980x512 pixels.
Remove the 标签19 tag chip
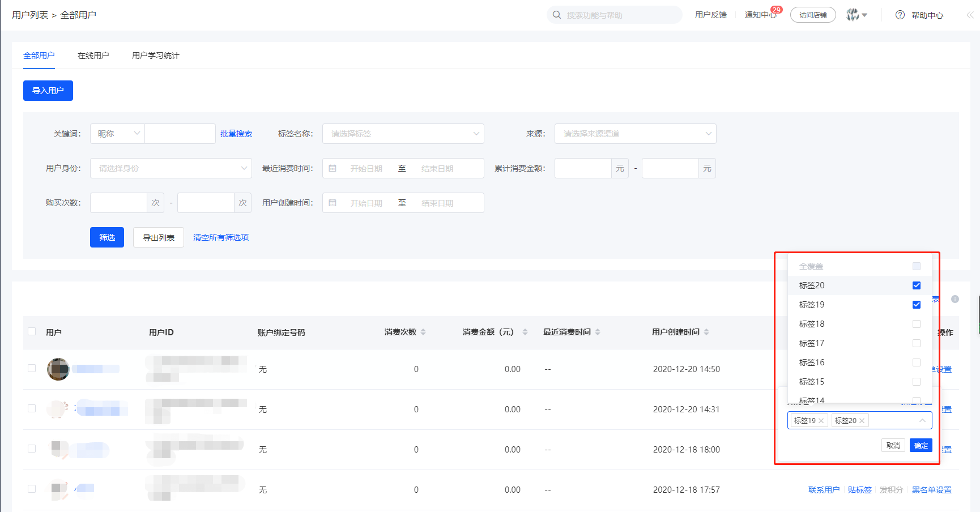coord(821,420)
